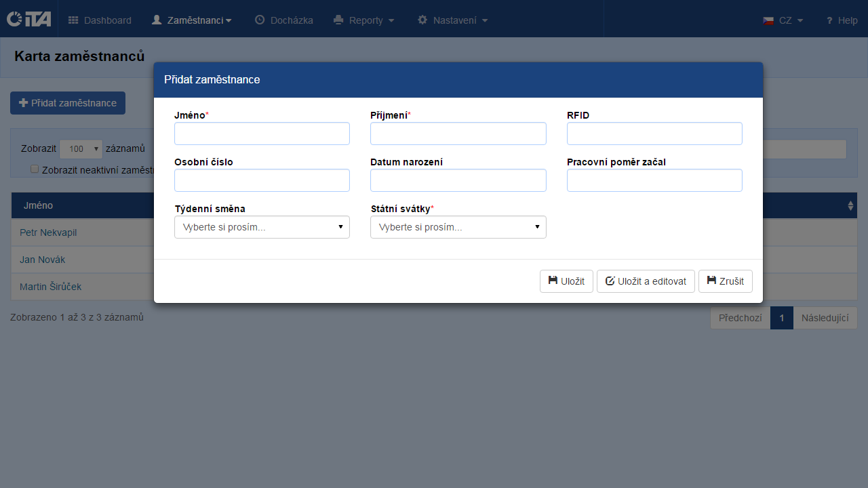Click the Nastavení gear icon
The height and width of the screenshot is (488, 868).
(x=422, y=20)
